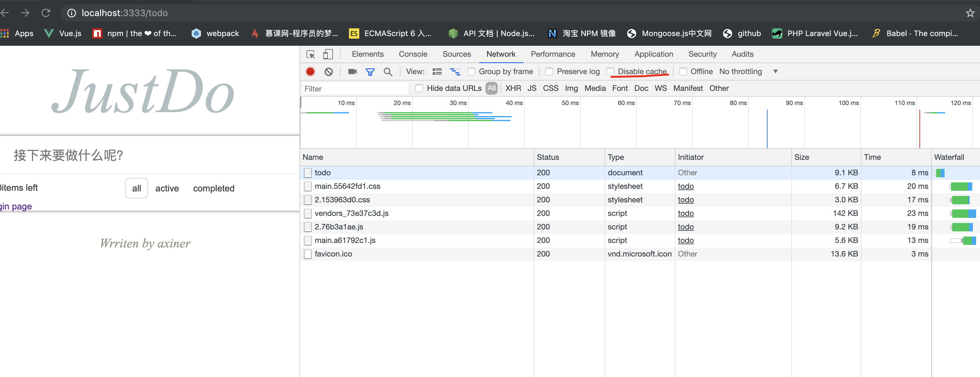
Task: Open the Vue.js bookmark
Action: (x=63, y=34)
